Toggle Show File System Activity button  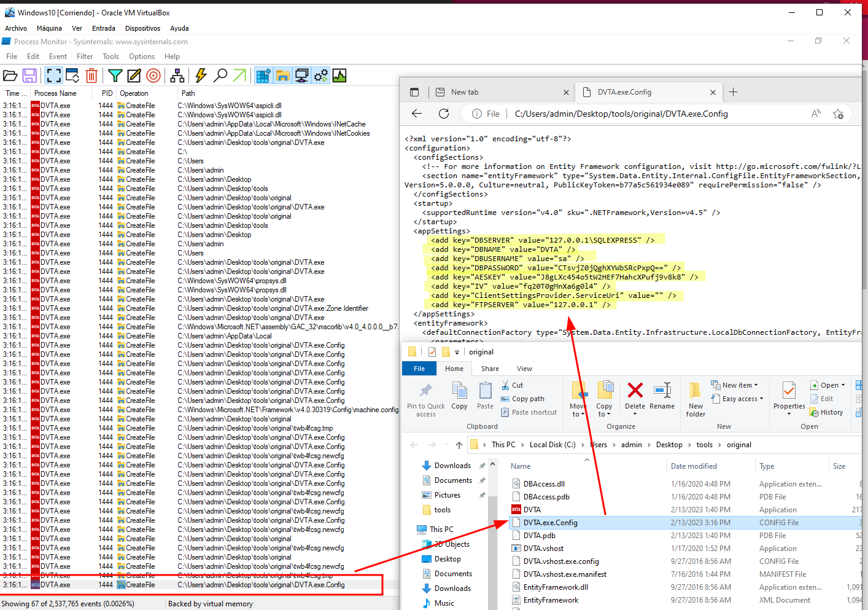[x=282, y=76]
